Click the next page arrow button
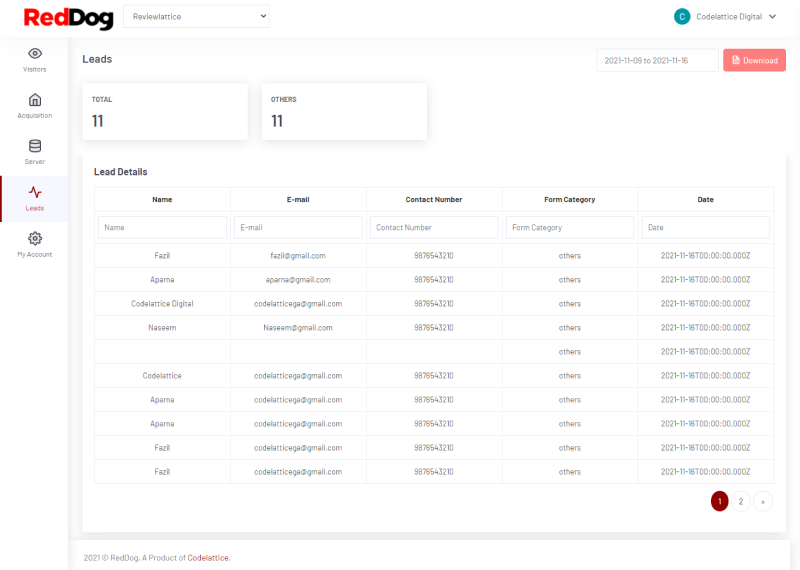 point(763,501)
